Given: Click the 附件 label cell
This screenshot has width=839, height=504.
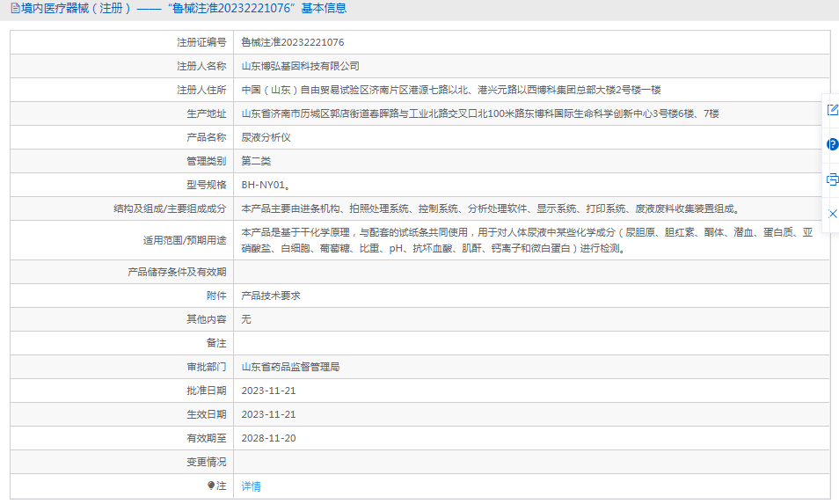Looking at the screenshot, I should (x=122, y=296).
